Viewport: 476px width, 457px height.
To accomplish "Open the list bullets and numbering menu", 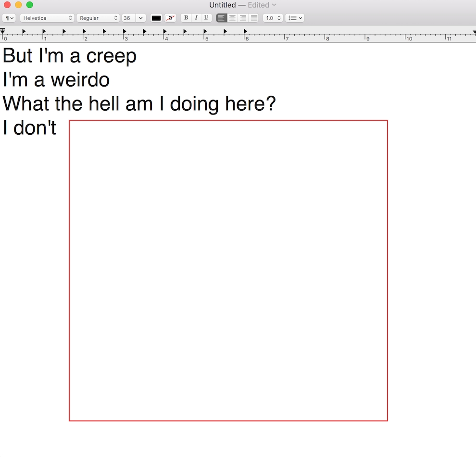I will click(295, 18).
